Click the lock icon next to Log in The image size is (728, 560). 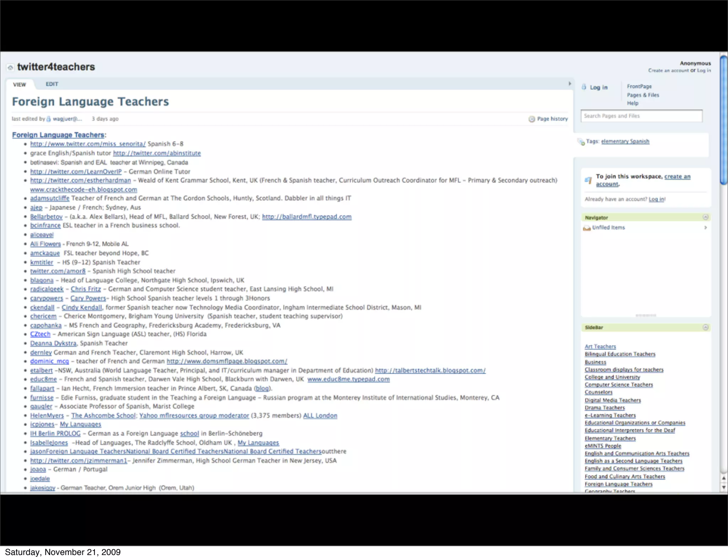coord(584,87)
